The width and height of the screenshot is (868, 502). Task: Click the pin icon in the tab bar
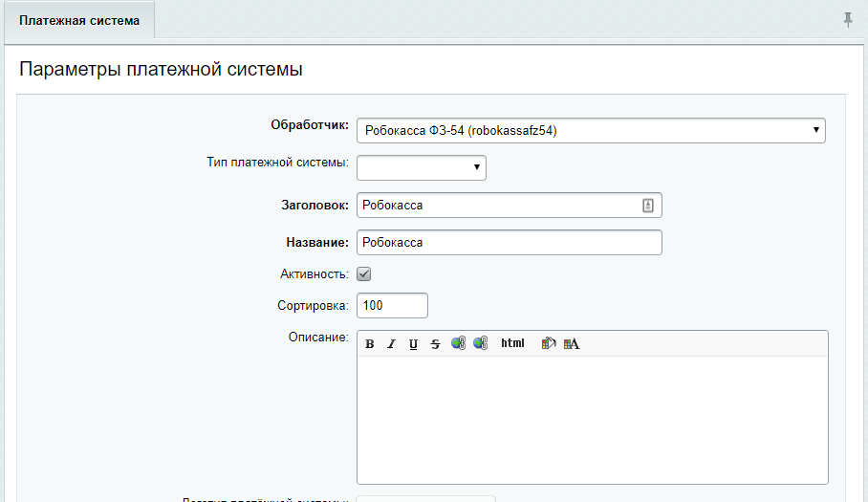coord(847,20)
